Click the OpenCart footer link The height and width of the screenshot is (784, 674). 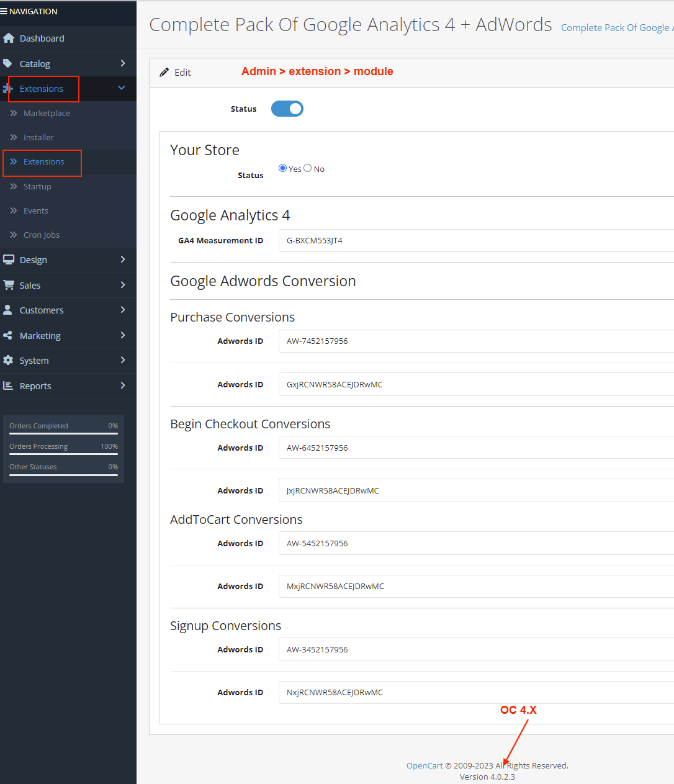click(425, 765)
